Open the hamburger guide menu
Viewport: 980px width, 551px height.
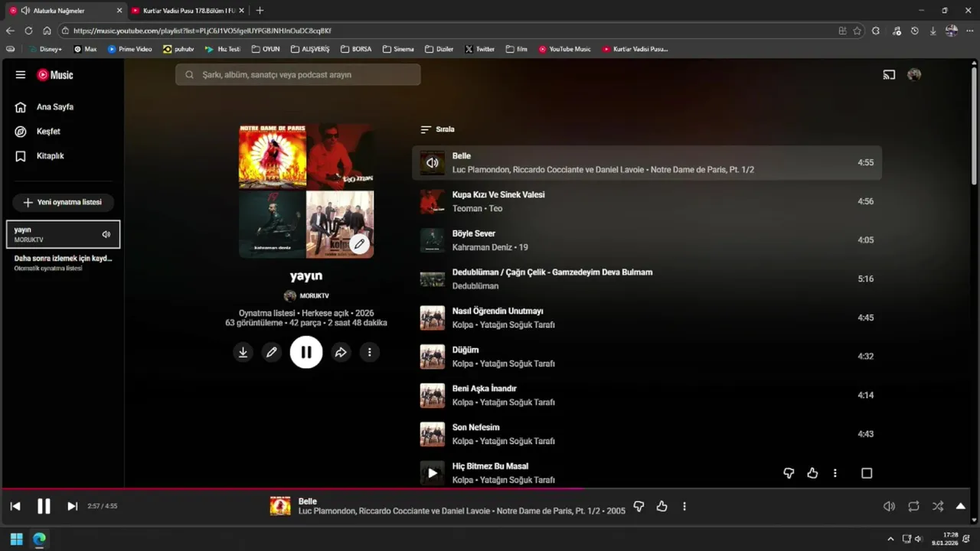pos(21,75)
